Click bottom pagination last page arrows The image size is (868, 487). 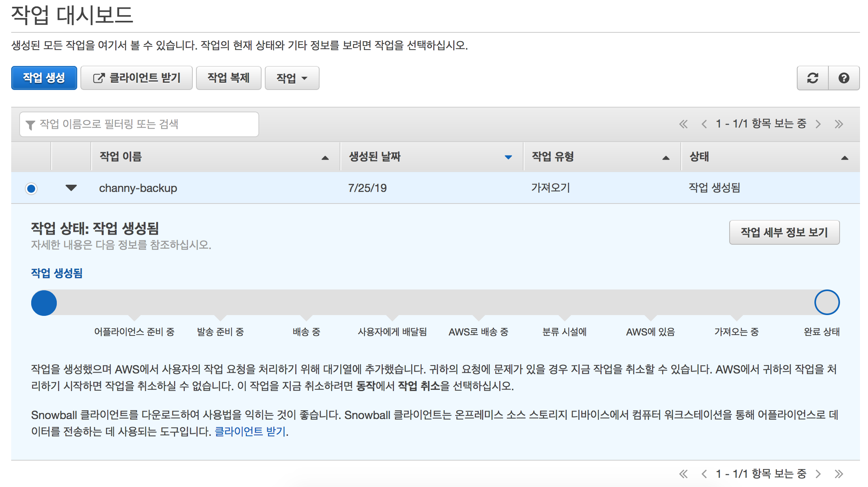tap(839, 474)
